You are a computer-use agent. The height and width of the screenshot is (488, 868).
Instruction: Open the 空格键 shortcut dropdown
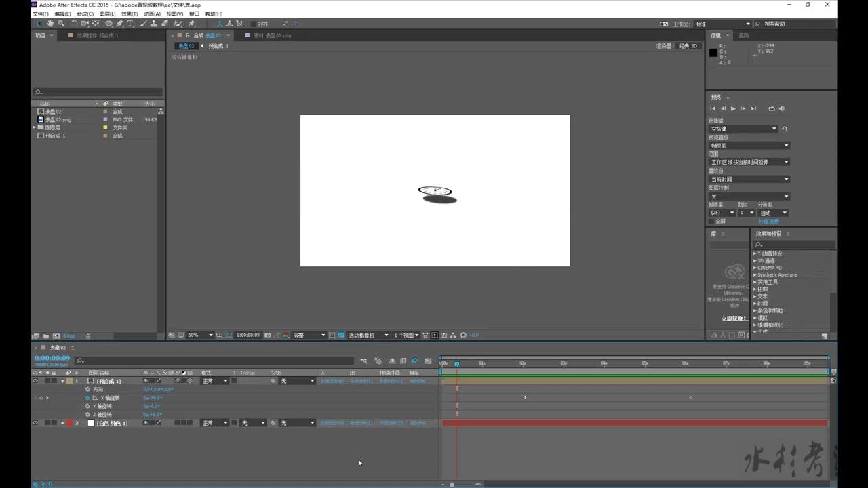pyautogui.click(x=743, y=129)
